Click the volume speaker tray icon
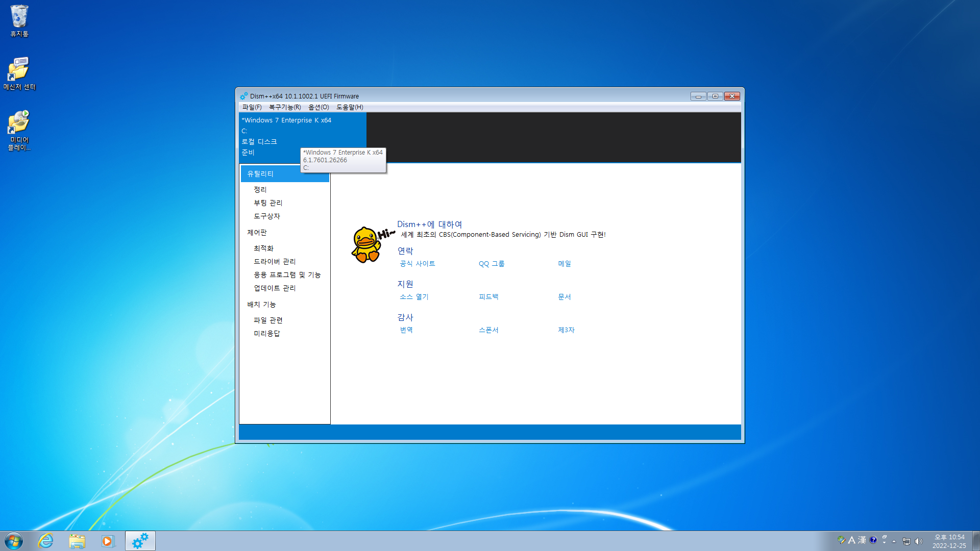Viewport: 980px width, 551px height. point(919,541)
